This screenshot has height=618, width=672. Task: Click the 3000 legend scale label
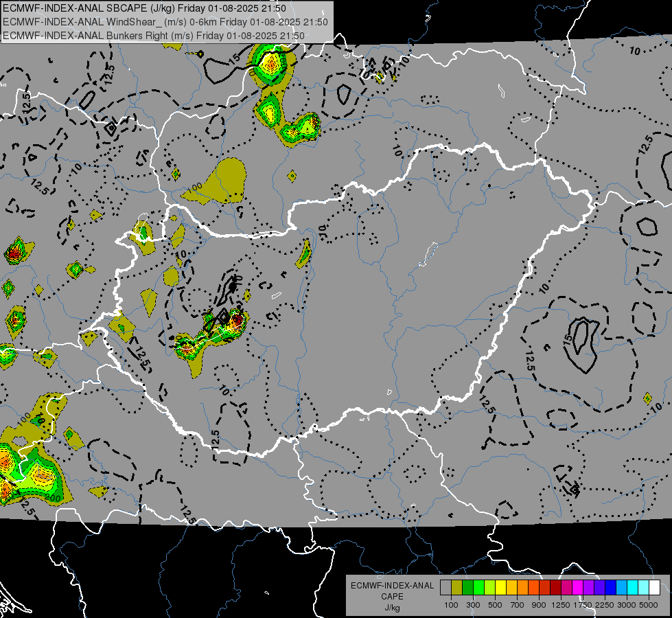tap(627, 605)
